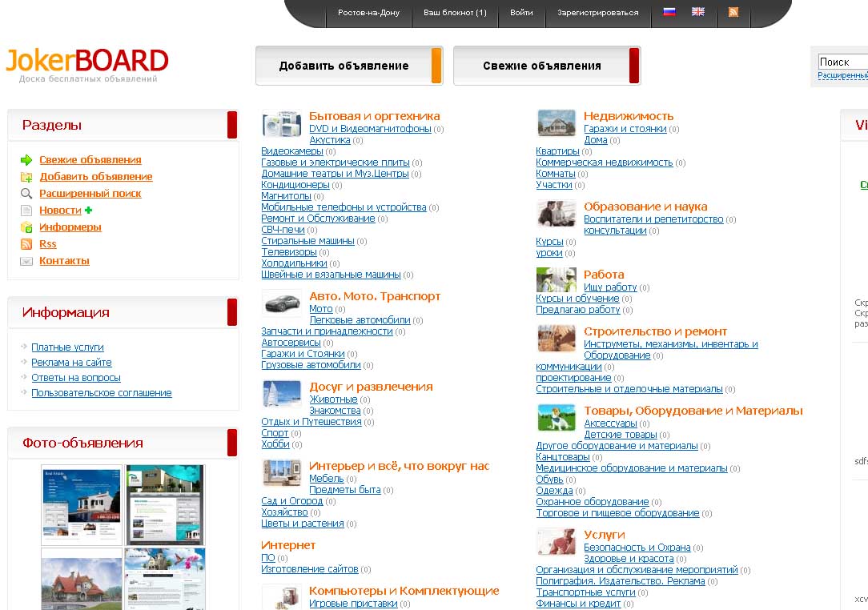Click magnifier icon beside Расширенный поиск
This screenshot has width=868, height=610.
(x=26, y=194)
